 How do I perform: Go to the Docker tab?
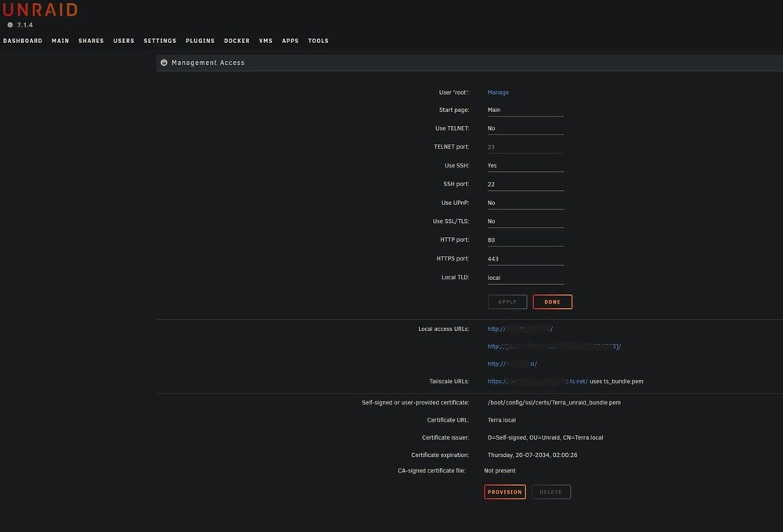pos(236,41)
